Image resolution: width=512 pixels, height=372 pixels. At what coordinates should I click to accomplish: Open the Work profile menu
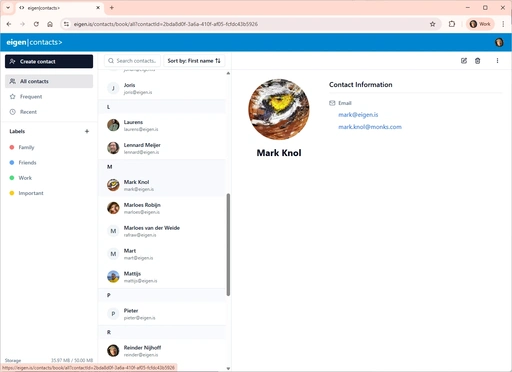coord(480,24)
